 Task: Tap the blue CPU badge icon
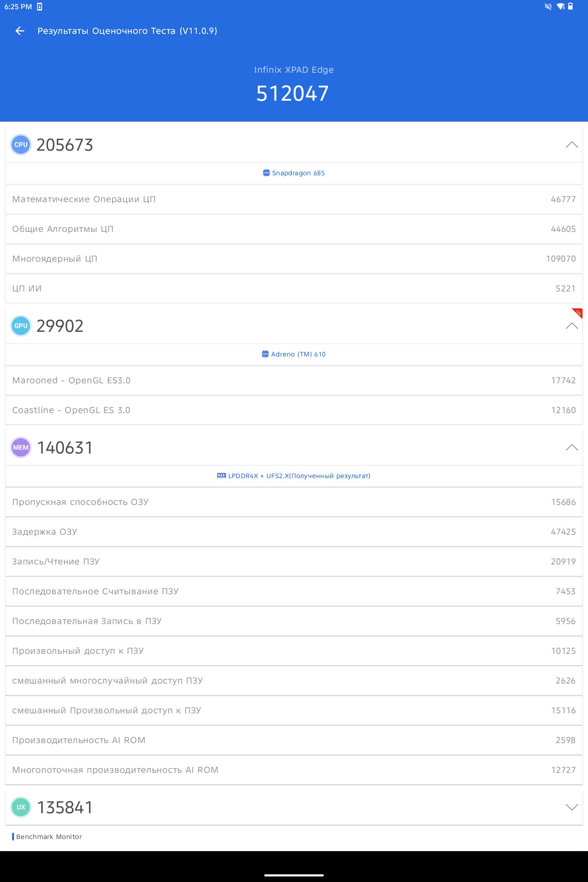pos(21,145)
